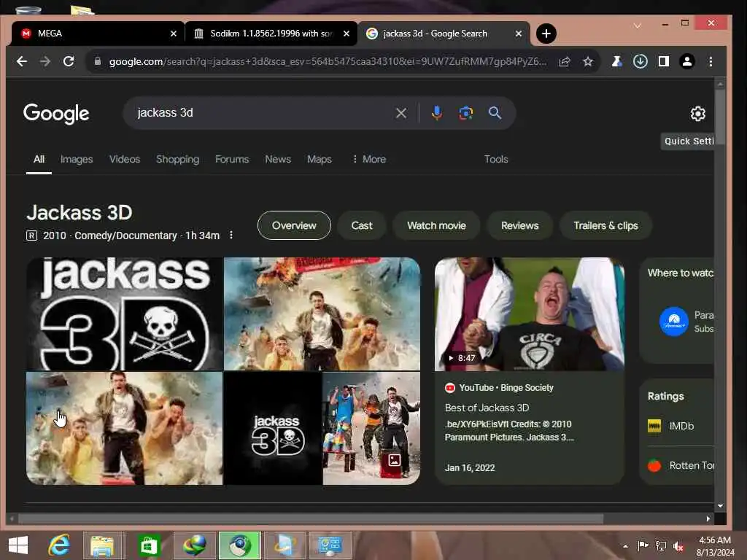This screenshot has height=560, width=747.
Task: Click inside the jackass 3d search field
Action: (262, 113)
